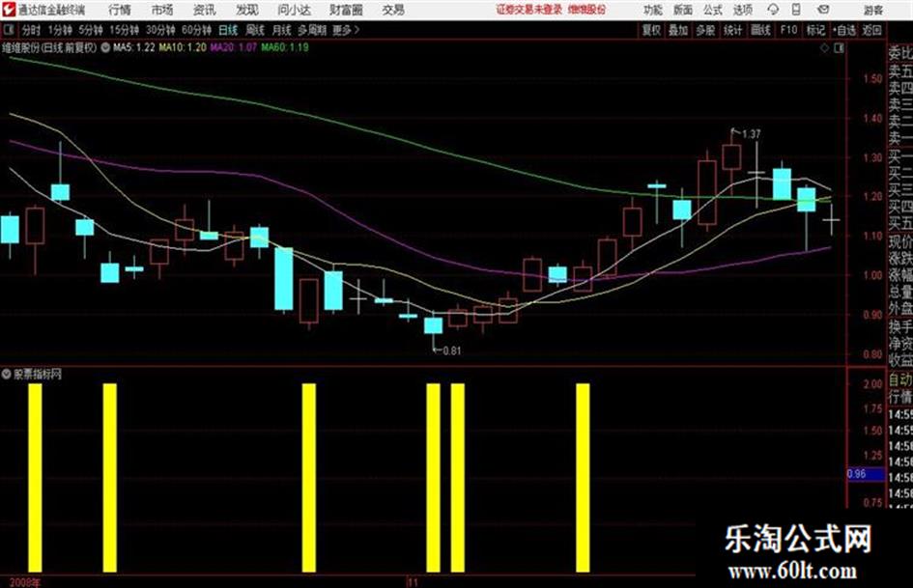Select the 日线 daily period tab
Viewport: 913px width, 588px height.
228,30
